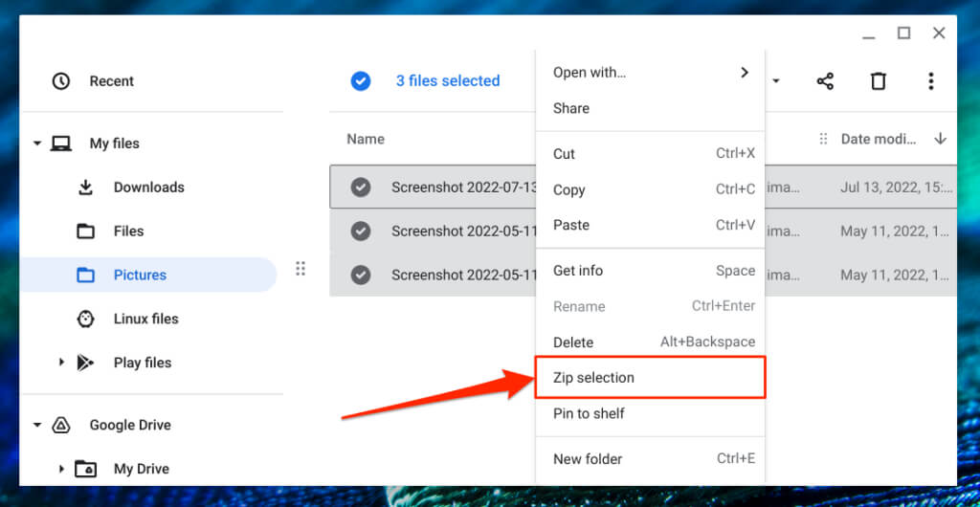980x507 pixels.
Task: Choose Zip selection from context menu
Action: tap(593, 378)
